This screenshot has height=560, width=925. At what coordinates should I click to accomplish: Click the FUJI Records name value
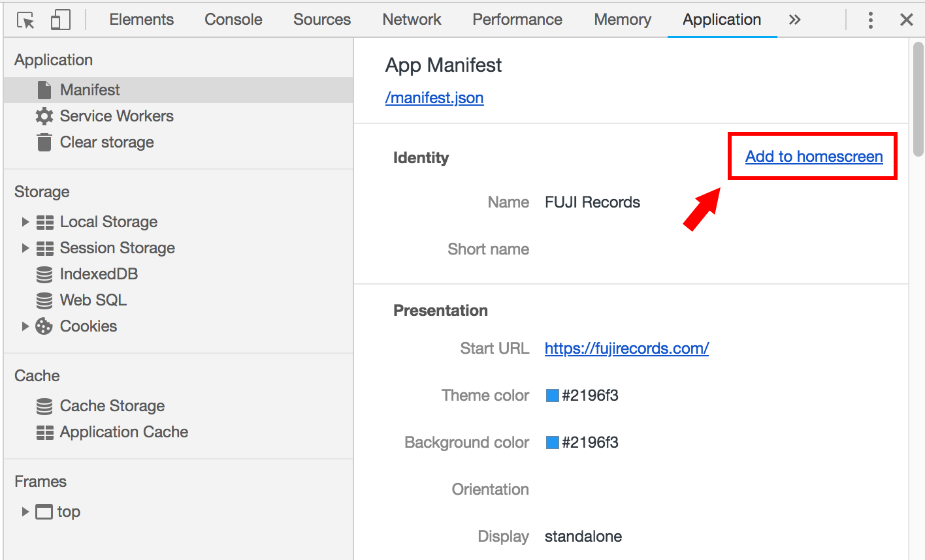[x=592, y=202]
